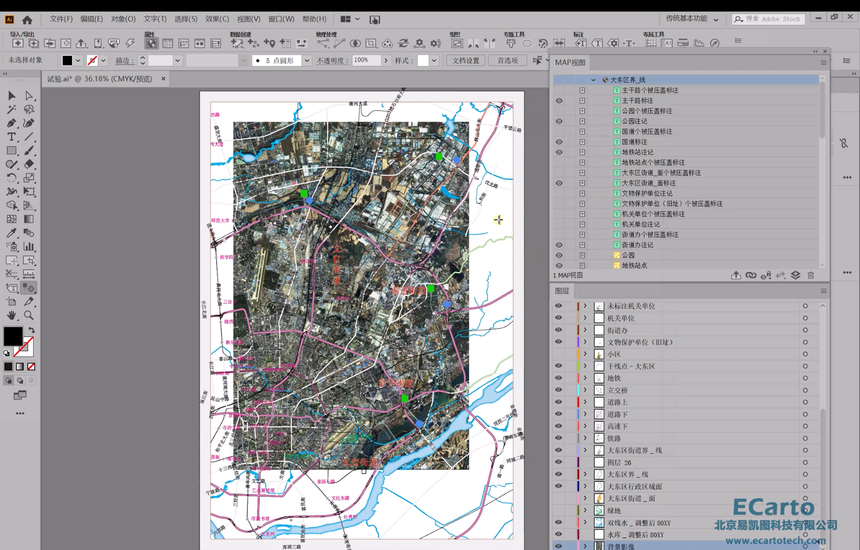Toggle visibility of 主干路标注 in MAP view
860x550 pixels.
pyautogui.click(x=559, y=101)
